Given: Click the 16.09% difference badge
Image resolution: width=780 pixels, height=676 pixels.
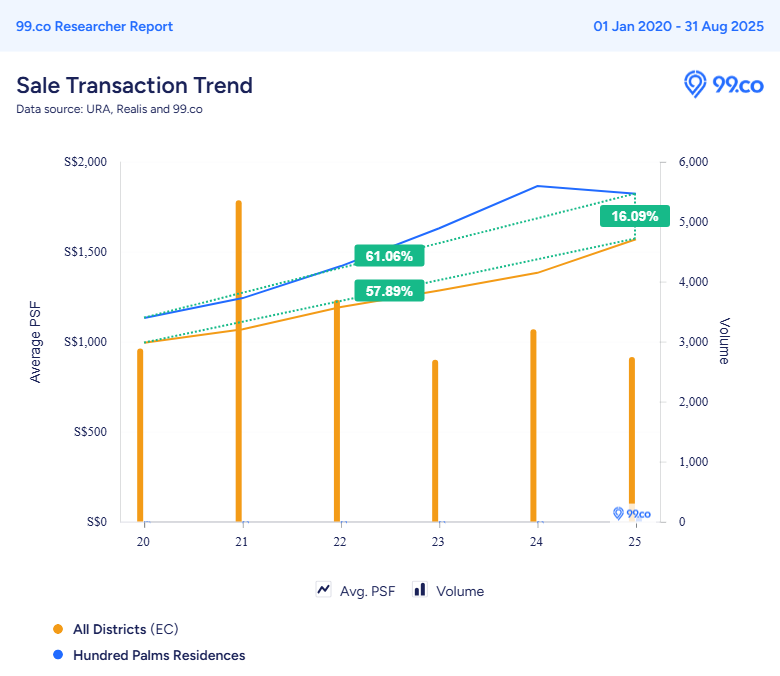Looking at the screenshot, I should tap(635, 216).
